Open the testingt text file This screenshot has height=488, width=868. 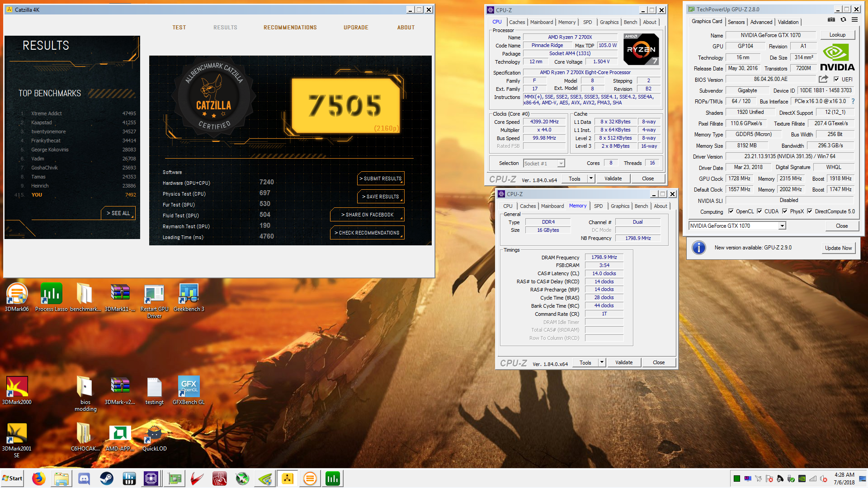(x=154, y=390)
